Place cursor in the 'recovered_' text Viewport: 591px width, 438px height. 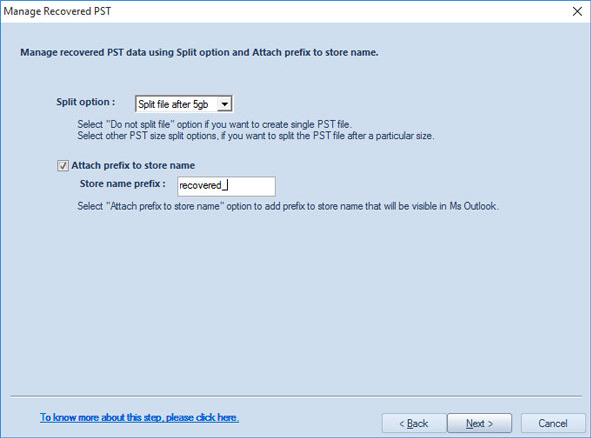pyautogui.click(x=201, y=185)
